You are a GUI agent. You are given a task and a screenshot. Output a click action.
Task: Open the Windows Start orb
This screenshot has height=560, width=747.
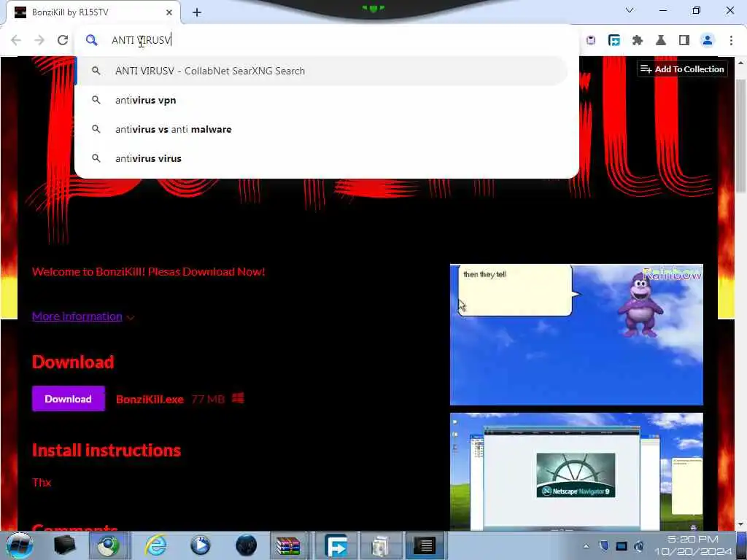[x=20, y=545]
